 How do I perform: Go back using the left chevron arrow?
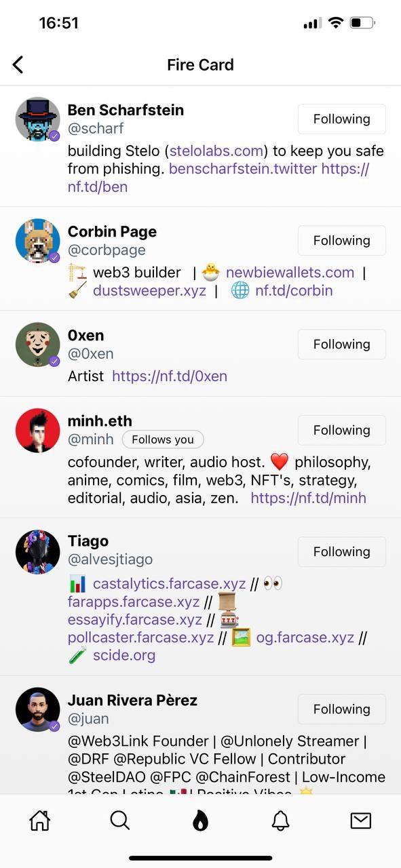click(x=18, y=64)
